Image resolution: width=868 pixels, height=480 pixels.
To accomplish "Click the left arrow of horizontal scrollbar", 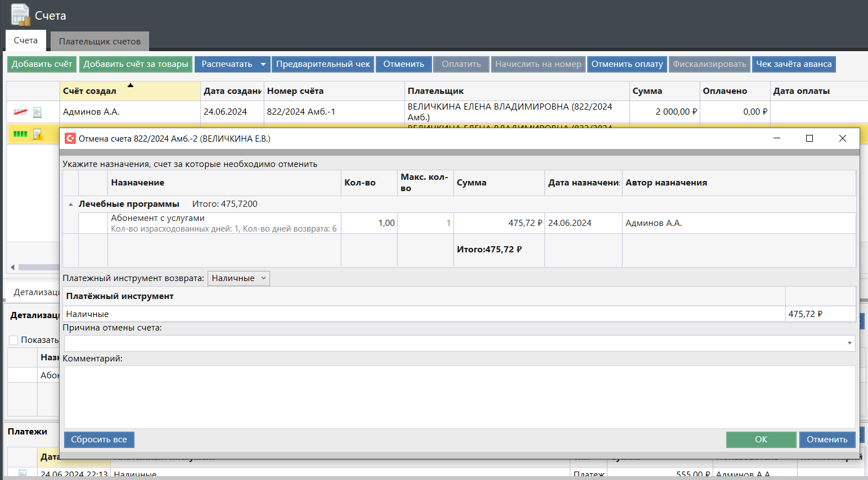I will coord(13,268).
